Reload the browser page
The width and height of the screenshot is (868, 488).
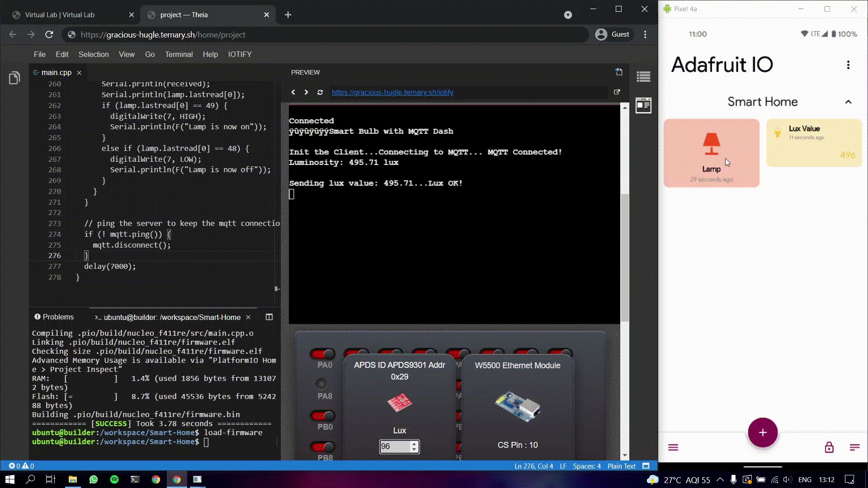tap(49, 34)
